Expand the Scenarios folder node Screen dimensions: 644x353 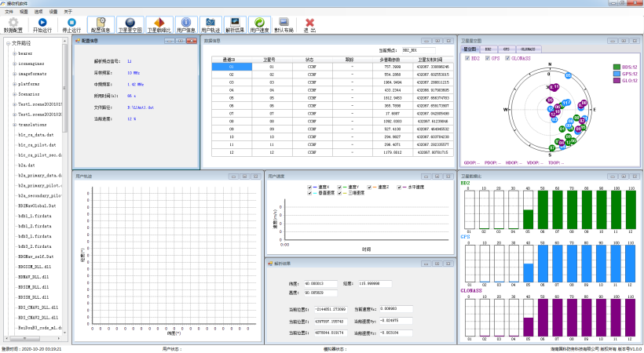(14, 94)
